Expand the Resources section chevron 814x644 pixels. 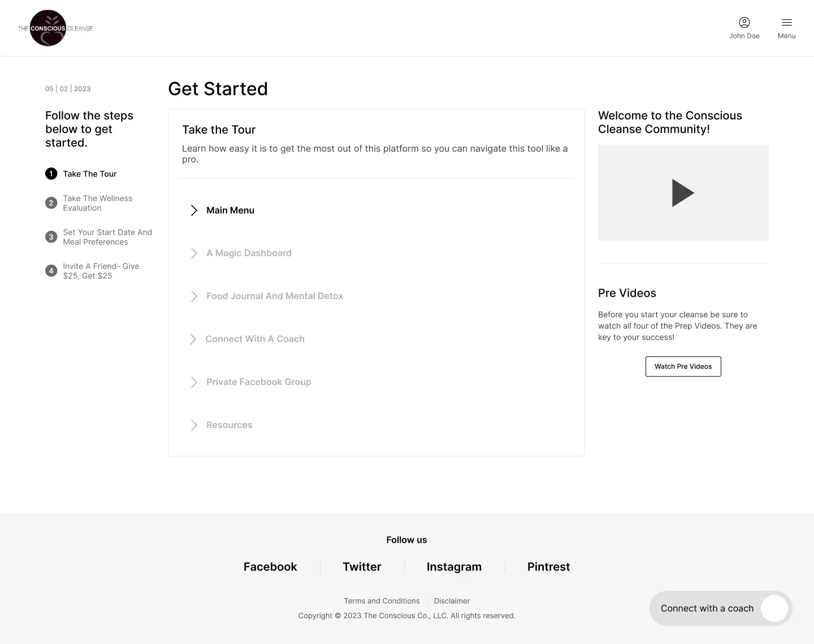point(194,425)
